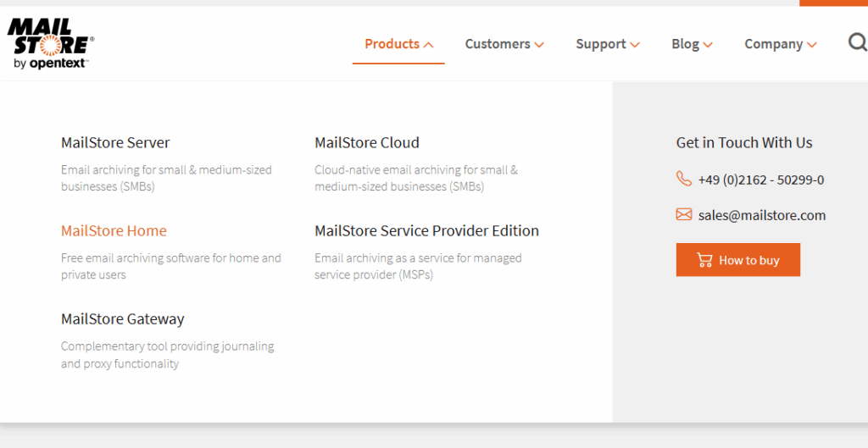This screenshot has height=448, width=868.
Task: Open MailStore Service Provider Edition link
Action: click(x=426, y=230)
